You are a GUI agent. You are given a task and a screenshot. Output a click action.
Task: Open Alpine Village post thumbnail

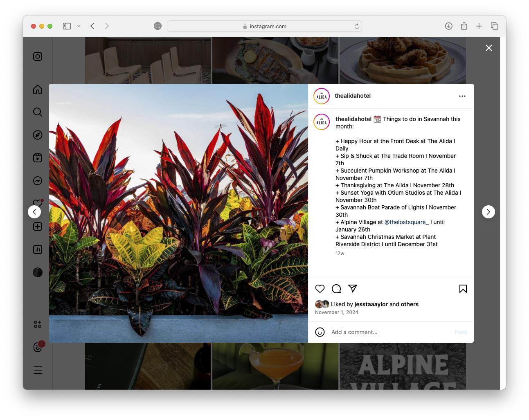pos(403,366)
